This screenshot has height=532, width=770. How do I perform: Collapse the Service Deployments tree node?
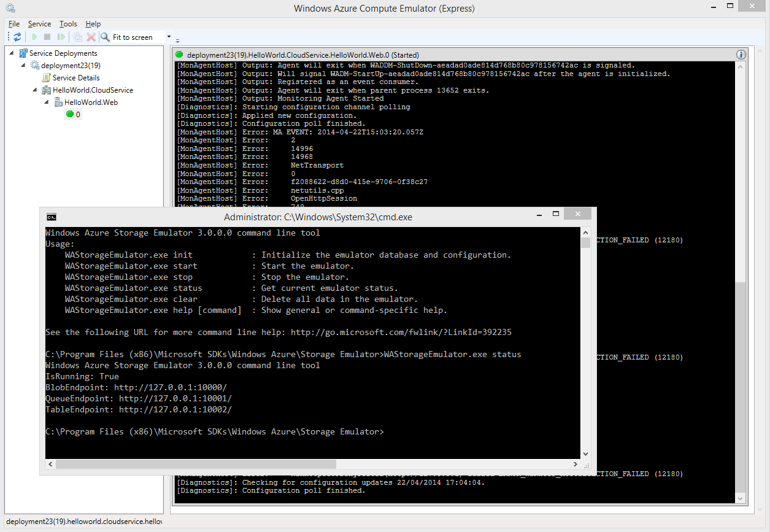coord(12,53)
